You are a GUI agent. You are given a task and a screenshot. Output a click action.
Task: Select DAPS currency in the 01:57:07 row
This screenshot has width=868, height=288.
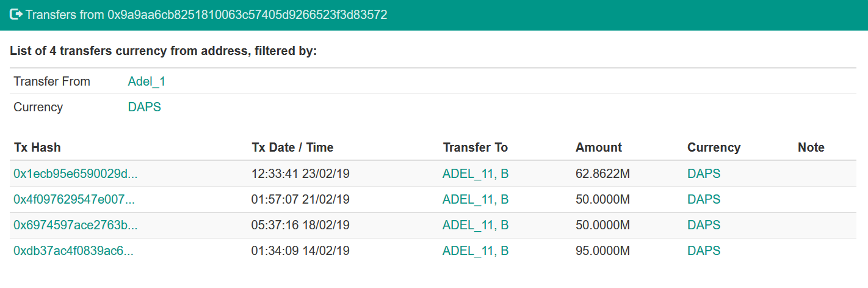pos(704,199)
